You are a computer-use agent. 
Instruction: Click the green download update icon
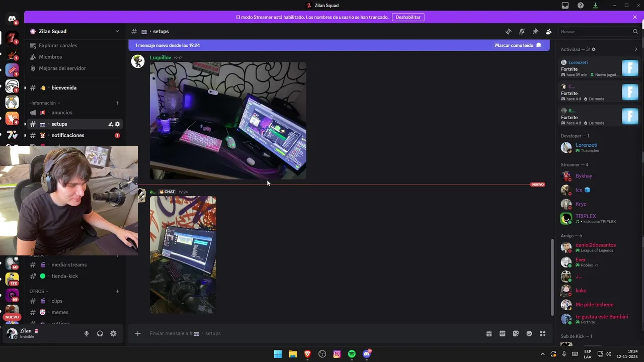pyautogui.click(x=595, y=6)
